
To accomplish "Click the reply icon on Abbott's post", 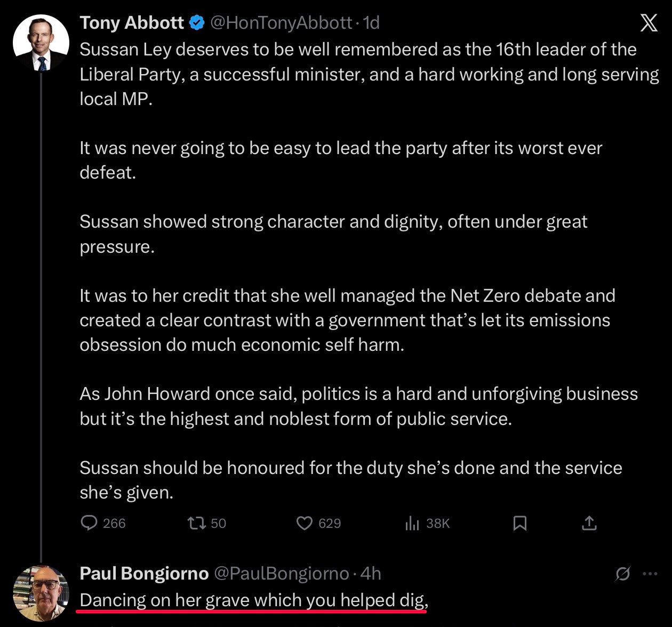I will pyautogui.click(x=89, y=523).
